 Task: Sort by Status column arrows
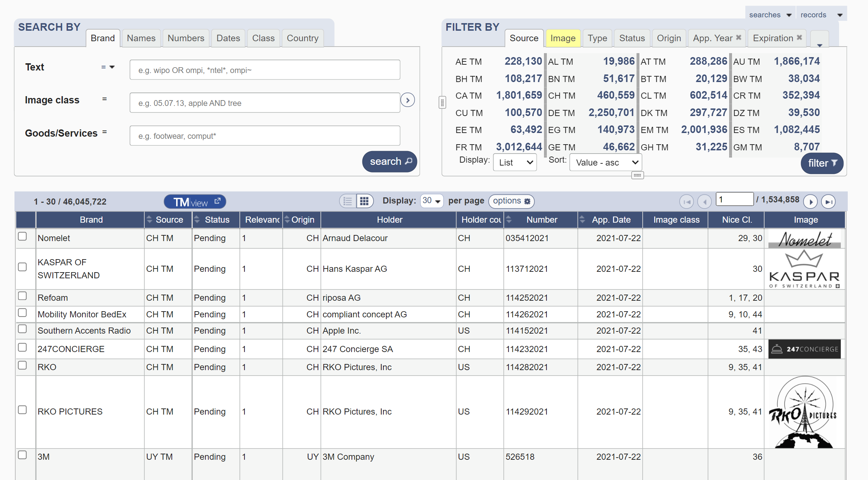point(197,219)
